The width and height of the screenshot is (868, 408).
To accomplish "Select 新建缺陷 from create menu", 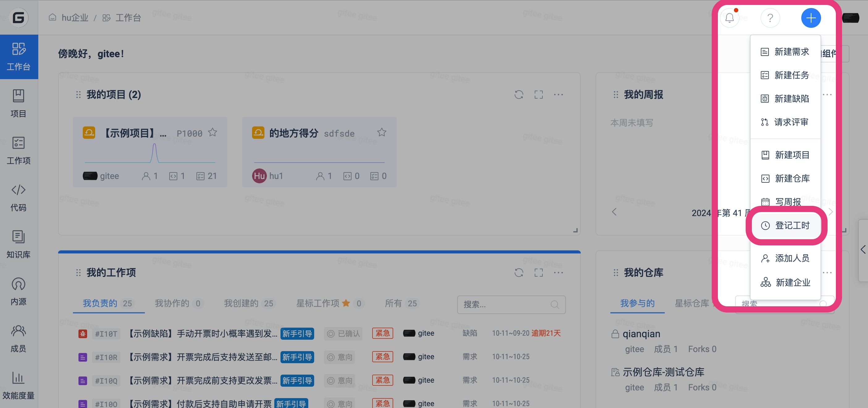I will (x=785, y=99).
